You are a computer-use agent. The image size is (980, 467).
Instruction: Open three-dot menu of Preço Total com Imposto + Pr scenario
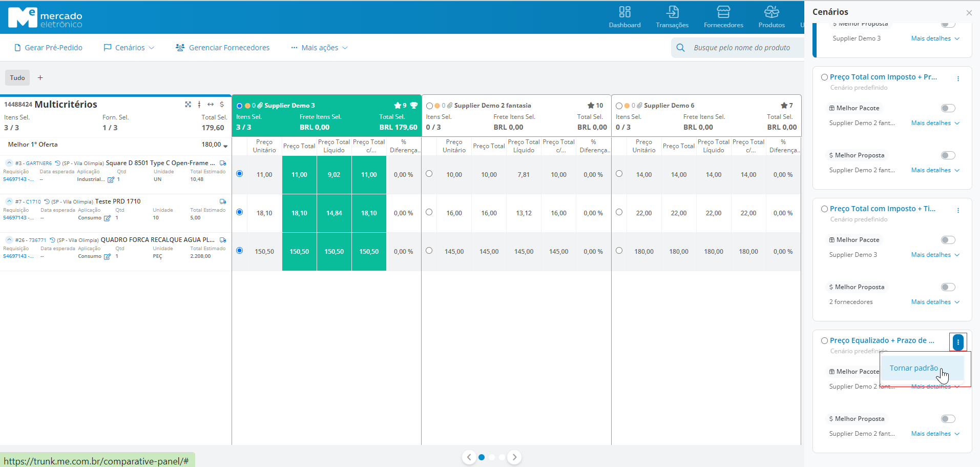958,78
